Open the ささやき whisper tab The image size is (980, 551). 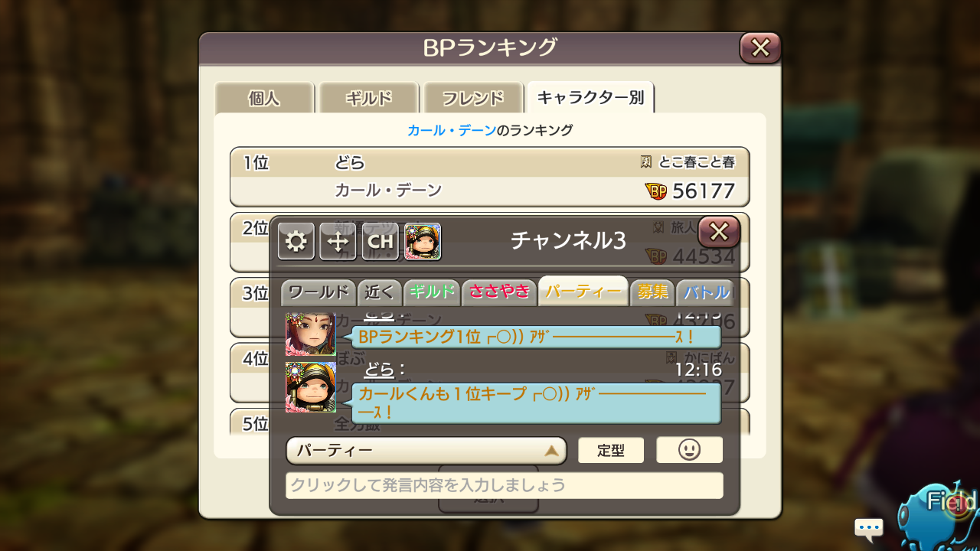pos(499,292)
